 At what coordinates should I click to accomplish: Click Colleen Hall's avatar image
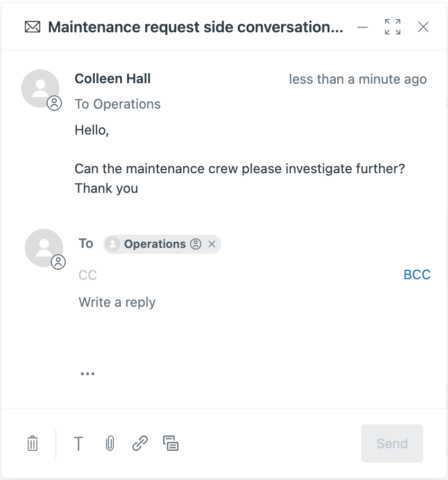coord(40,88)
